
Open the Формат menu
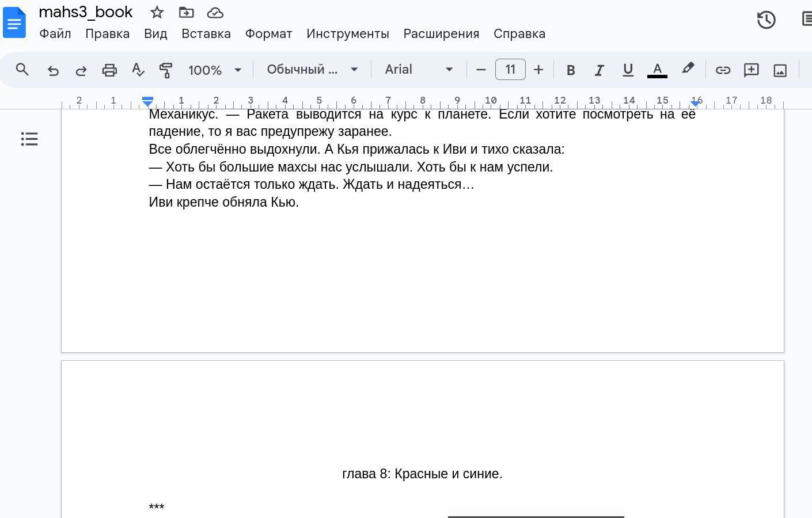[268, 34]
